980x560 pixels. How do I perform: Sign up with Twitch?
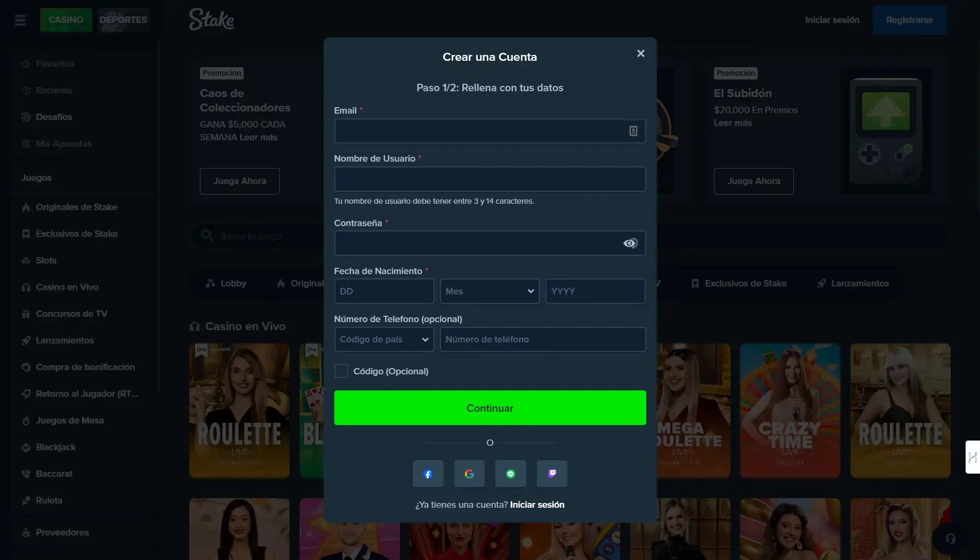[x=552, y=474]
